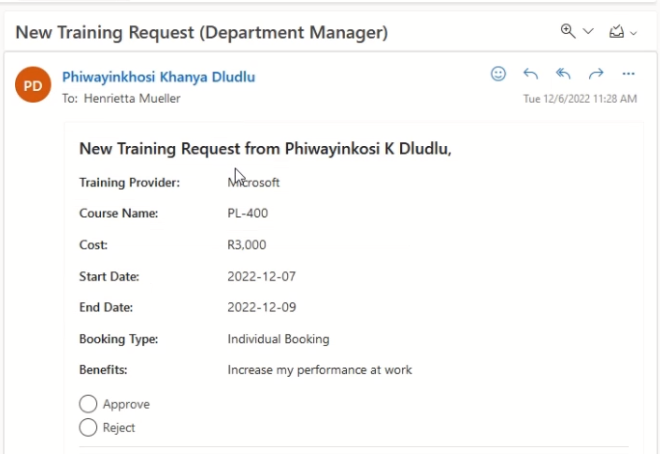Reply all to the email

[x=563, y=74]
